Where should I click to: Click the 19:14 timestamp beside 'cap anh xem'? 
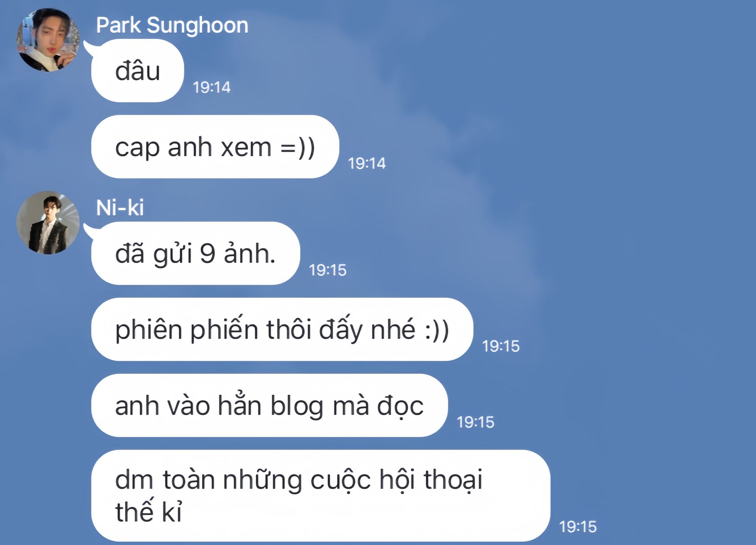[x=367, y=163]
